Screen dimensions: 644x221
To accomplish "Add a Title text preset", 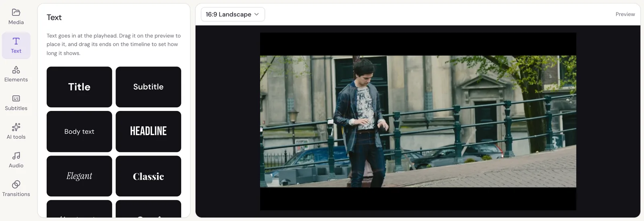I will [79, 87].
